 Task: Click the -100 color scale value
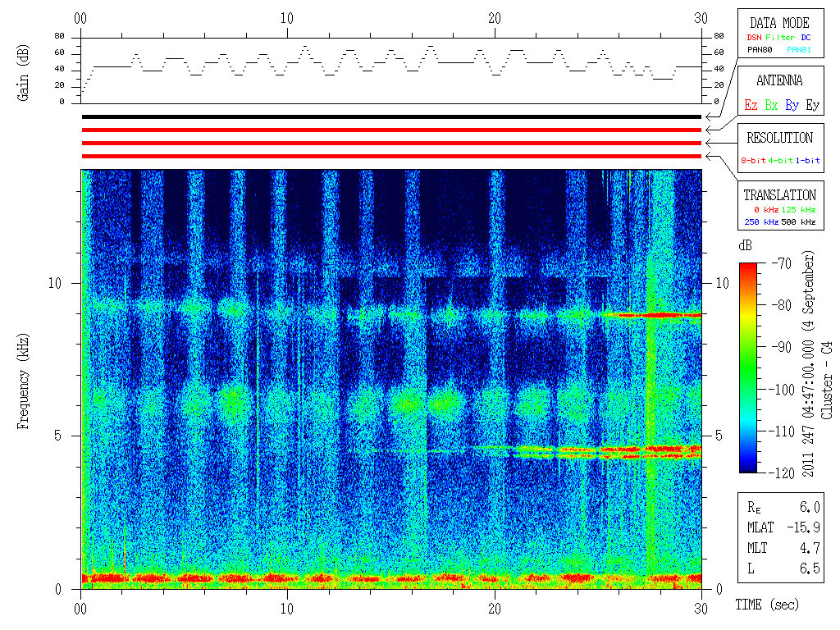click(x=781, y=390)
